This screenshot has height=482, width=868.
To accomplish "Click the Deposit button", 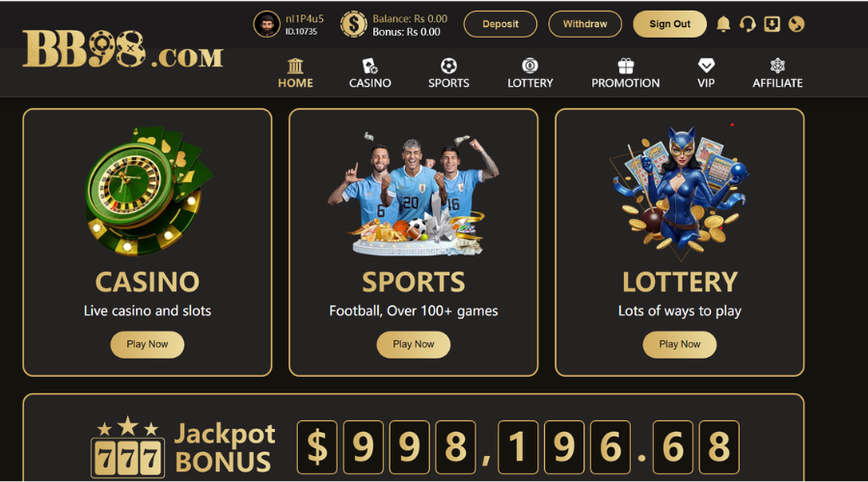I will (x=501, y=24).
